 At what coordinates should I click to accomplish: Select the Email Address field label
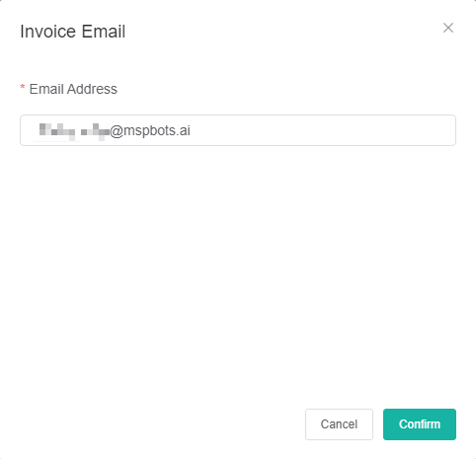pos(73,89)
